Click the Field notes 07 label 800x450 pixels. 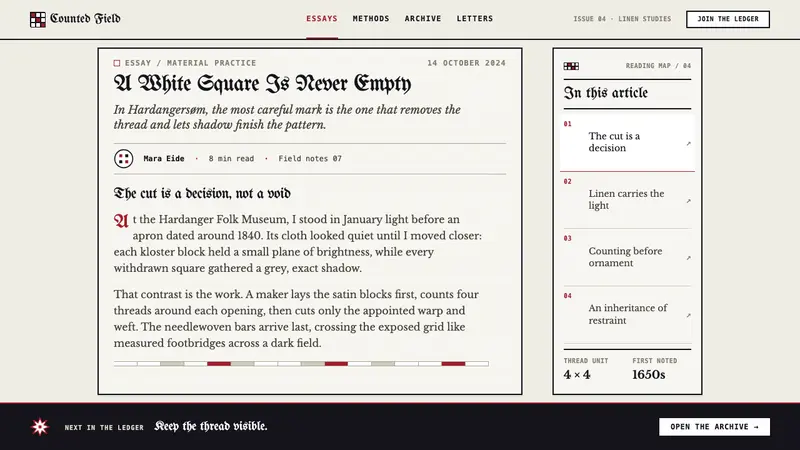tap(310, 159)
